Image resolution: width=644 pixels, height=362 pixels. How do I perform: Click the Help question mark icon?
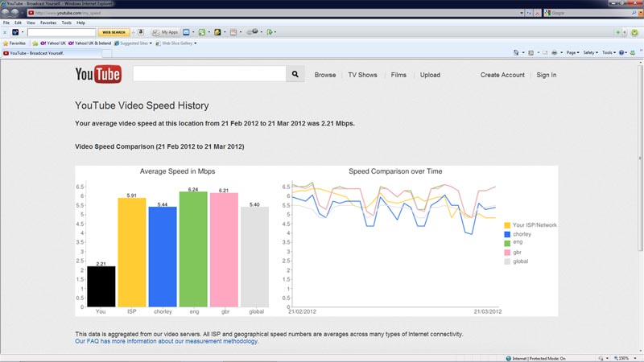point(621,52)
